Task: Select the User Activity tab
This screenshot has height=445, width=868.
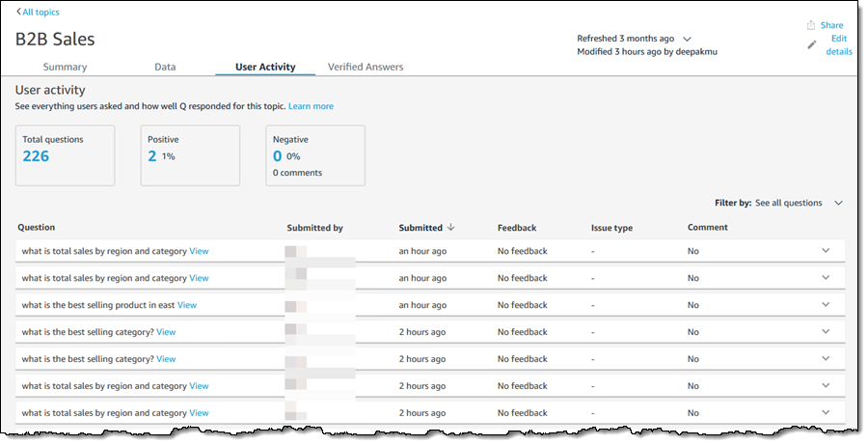Action: click(x=265, y=67)
